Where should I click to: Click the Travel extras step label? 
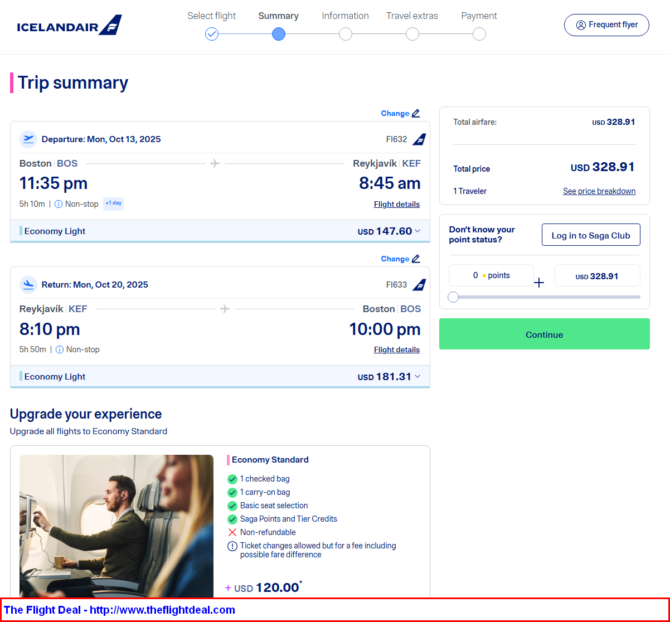pos(412,16)
